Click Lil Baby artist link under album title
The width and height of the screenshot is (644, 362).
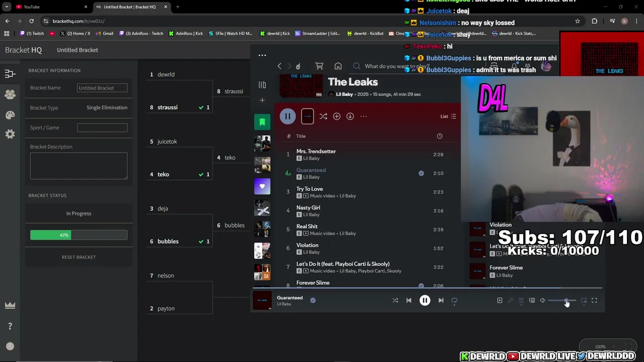(344, 95)
